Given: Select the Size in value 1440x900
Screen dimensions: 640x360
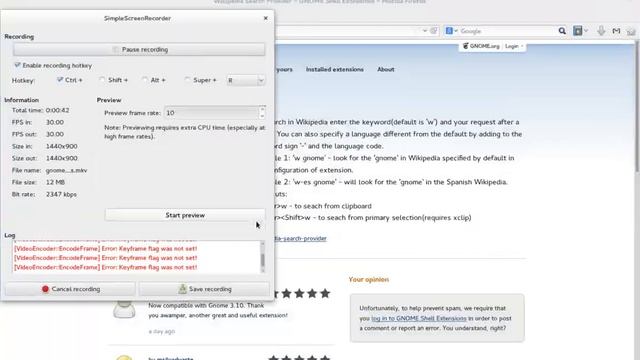Looking at the screenshot, I should pyautogui.click(x=62, y=146).
